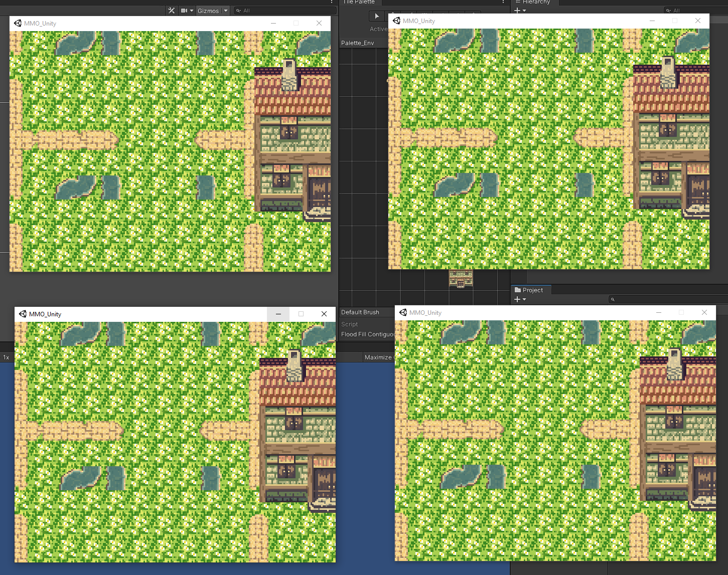Click the Script field label
Image resolution: width=728 pixels, height=575 pixels.
[350, 324]
